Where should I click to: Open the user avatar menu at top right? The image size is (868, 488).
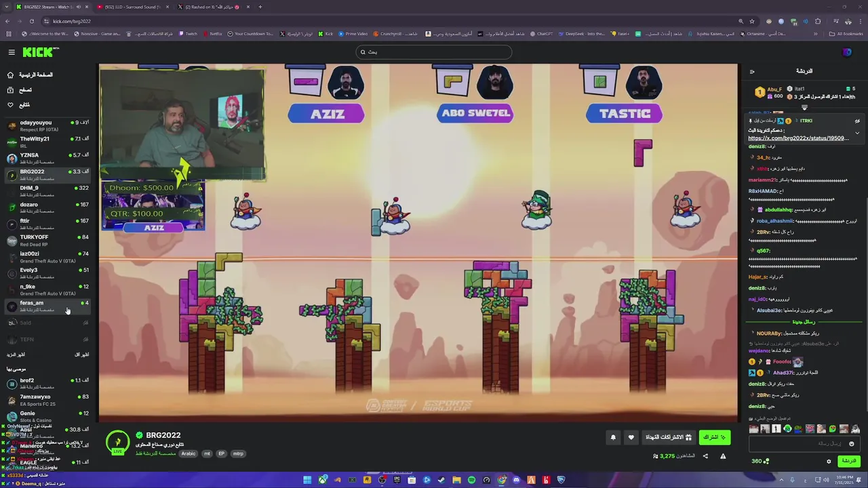(847, 52)
